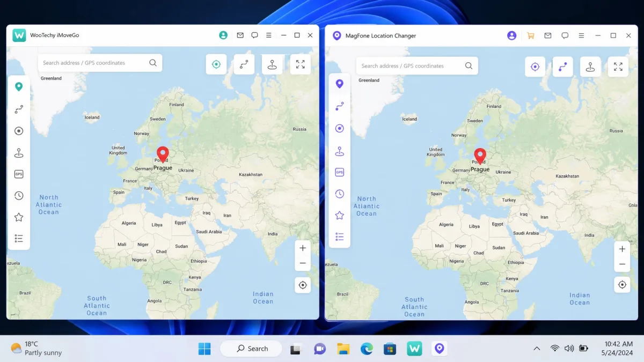Open device list icon in MagFone sidebar
644x362 pixels.
[339, 237]
